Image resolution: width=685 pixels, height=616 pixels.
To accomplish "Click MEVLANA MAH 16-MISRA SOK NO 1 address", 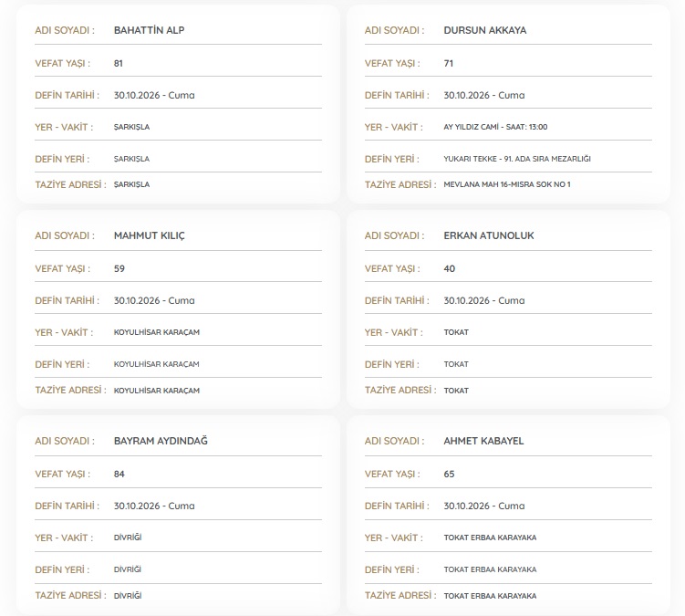I will [507, 185].
